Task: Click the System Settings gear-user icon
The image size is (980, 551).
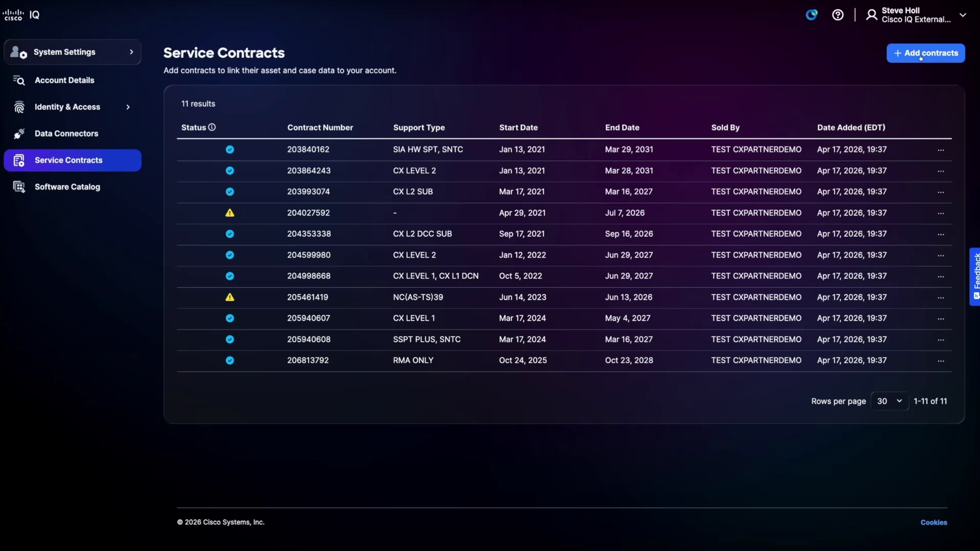Action: coord(18,52)
